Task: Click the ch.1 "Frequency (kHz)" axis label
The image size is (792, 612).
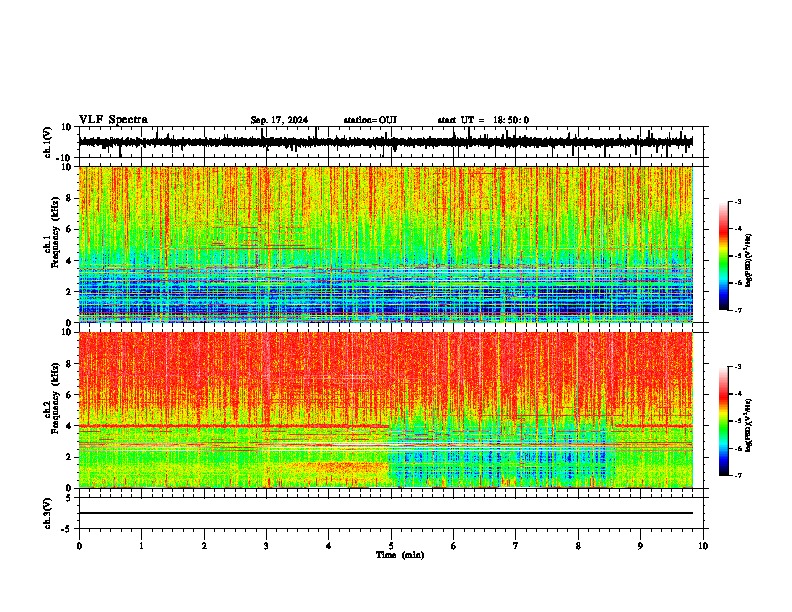Action: pyautogui.click(x=55, y=233)
